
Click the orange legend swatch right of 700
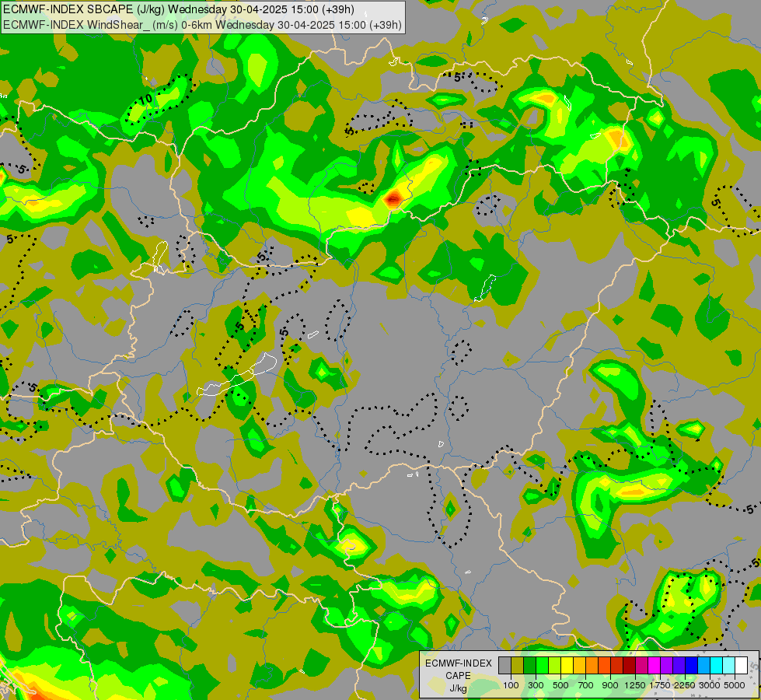pos(592,666)
